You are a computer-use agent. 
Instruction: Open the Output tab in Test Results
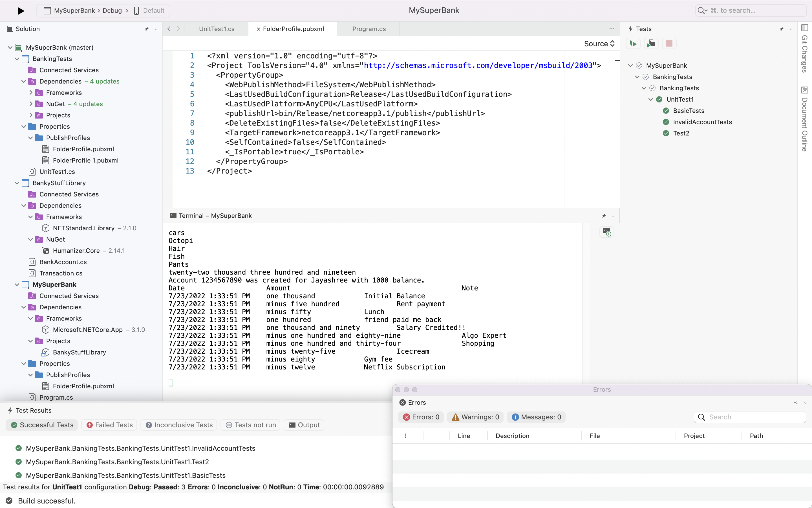[x=304, y=425]
